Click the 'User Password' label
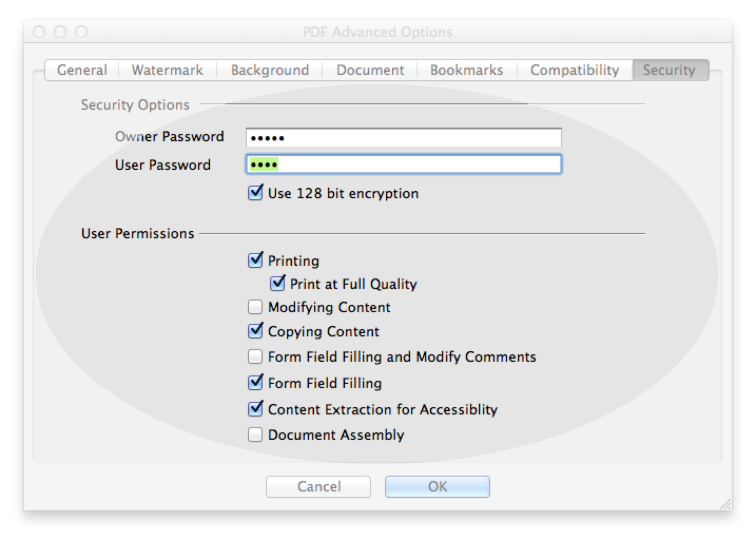This screenshot has height=541, width=756. [x=162, y=165]
